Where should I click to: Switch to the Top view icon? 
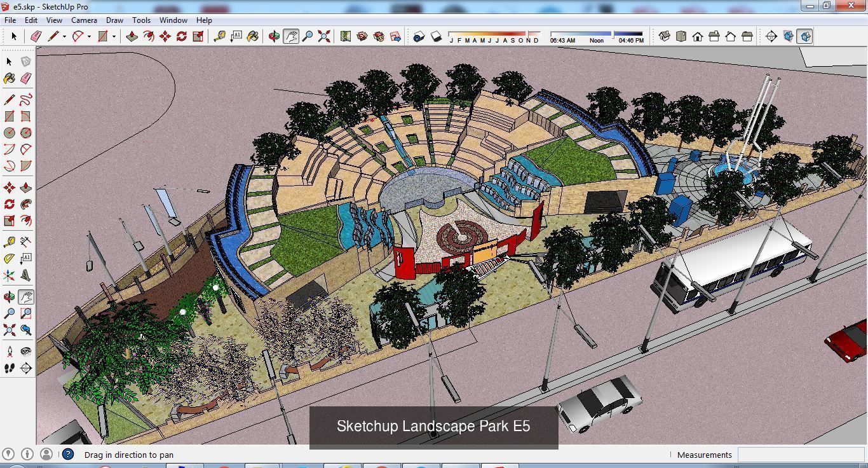coord(681,36)
